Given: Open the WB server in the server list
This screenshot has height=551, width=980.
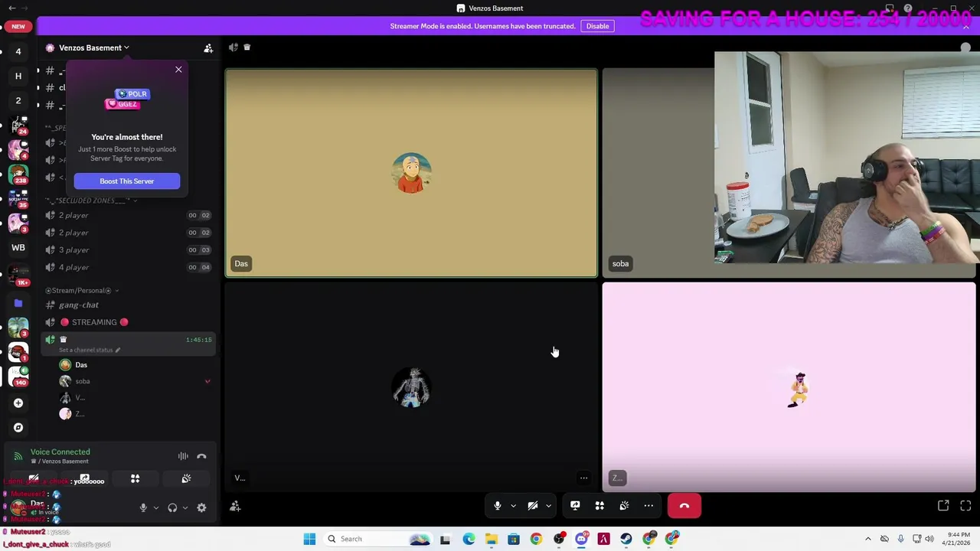Looking at the screenshot, I should pyautogui.click(x=18, y=247).
